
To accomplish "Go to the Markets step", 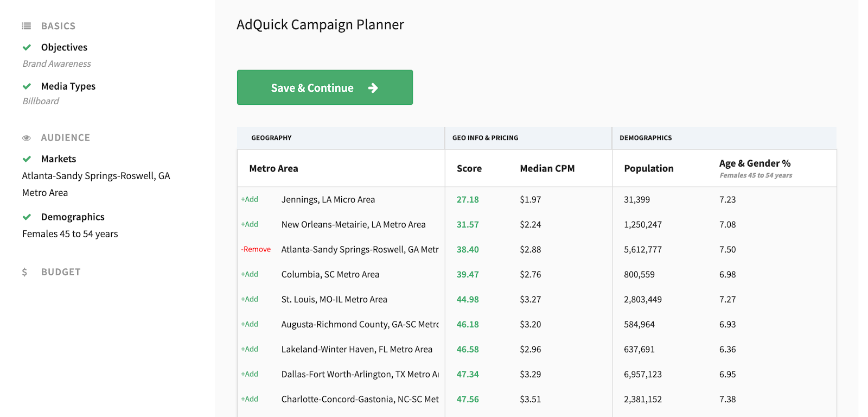I will 59,159.
